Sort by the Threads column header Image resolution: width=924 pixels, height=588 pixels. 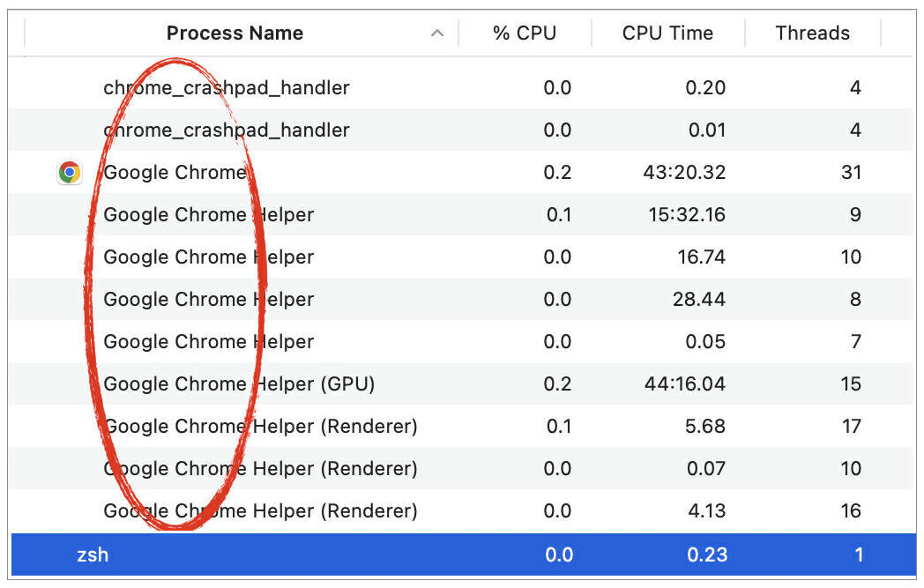pos(812,33)
